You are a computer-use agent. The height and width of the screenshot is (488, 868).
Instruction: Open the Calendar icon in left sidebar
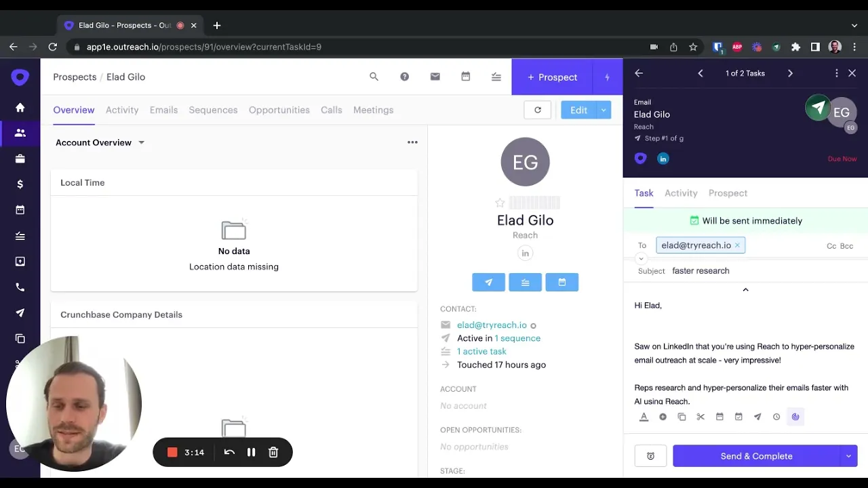pyautogui.click(x=20, y=210)
